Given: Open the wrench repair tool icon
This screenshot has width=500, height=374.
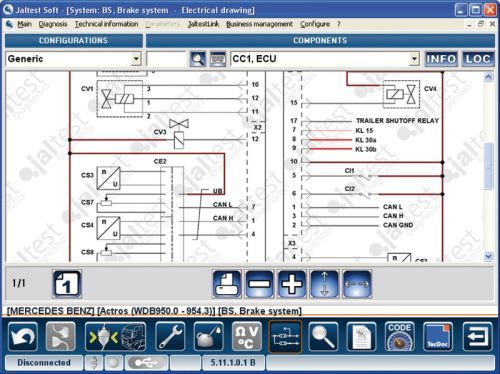Looking at the screenshot, I should (170, 336).
